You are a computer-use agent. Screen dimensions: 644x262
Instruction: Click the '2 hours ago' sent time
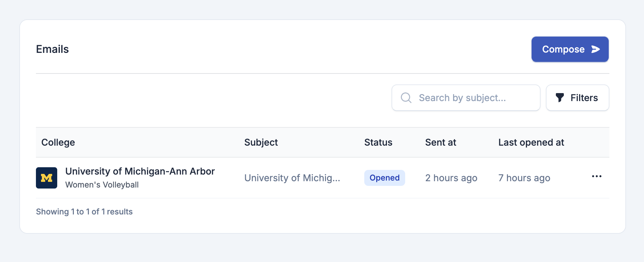click(451, 178)
